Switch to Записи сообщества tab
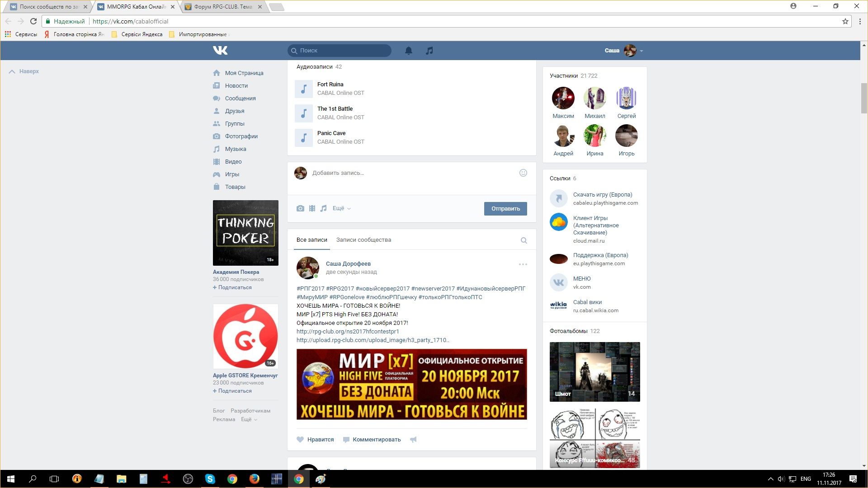 (363, 240)
